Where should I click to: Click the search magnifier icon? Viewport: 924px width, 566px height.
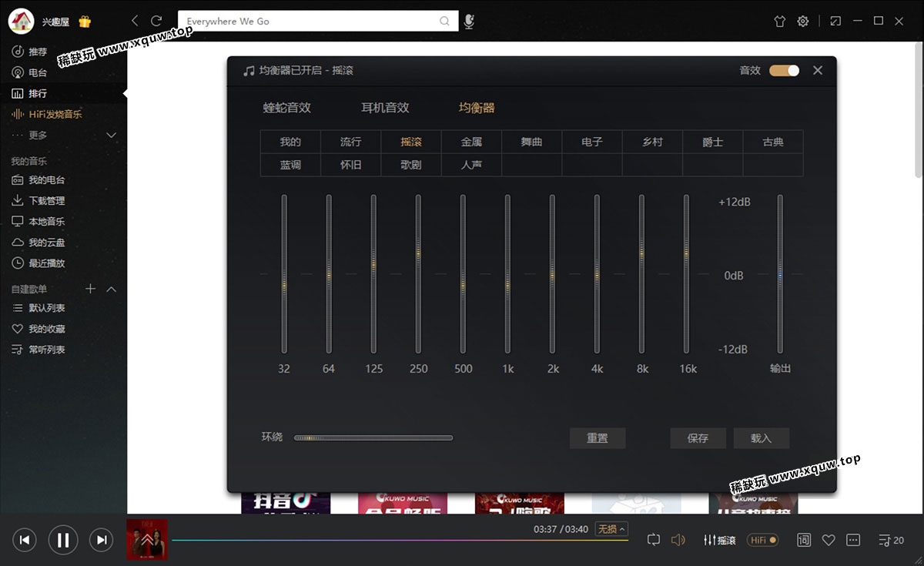pos(444,21)
